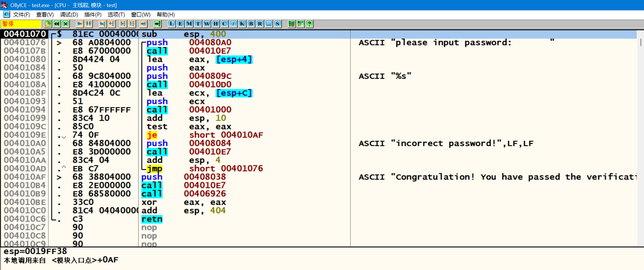Screen dimensions: 644x270
Task: Click address 00401094 in the address column
Action: click(x=25, y=110)
